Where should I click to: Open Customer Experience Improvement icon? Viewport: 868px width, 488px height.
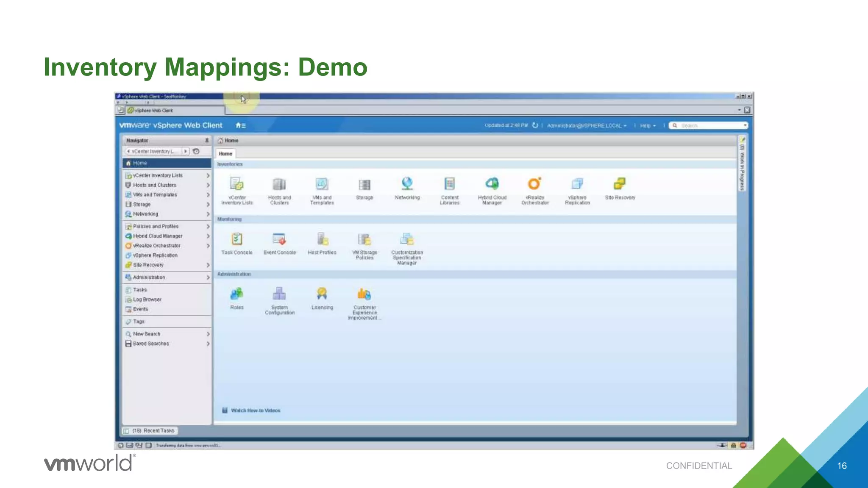(x=364, y=294)
